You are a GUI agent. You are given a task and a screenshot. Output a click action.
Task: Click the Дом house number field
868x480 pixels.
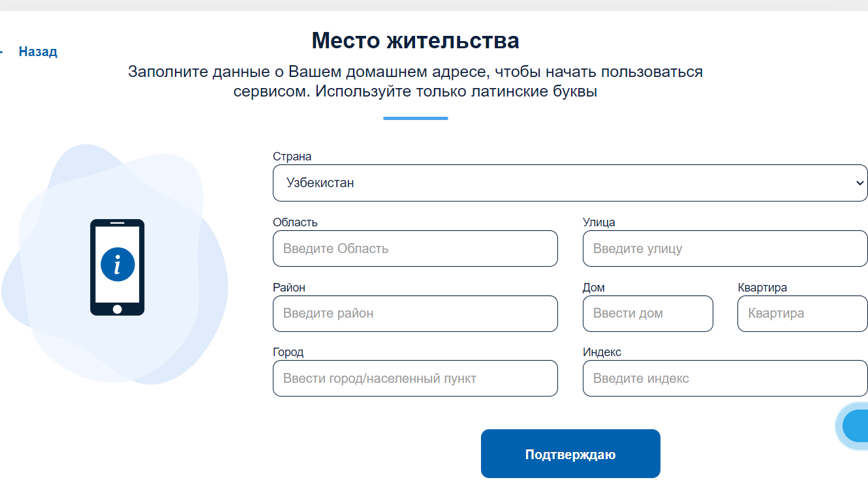coord(648,314)
